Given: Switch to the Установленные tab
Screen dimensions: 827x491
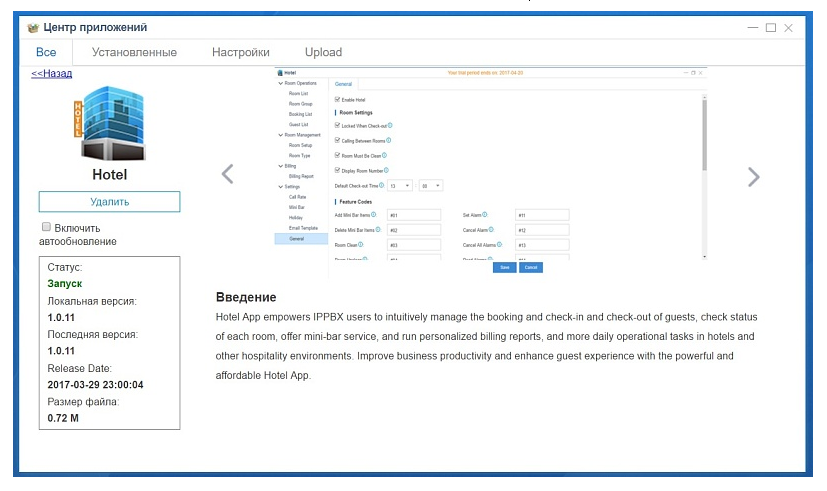Looking at the screenshot, I should tap(134, 52).
